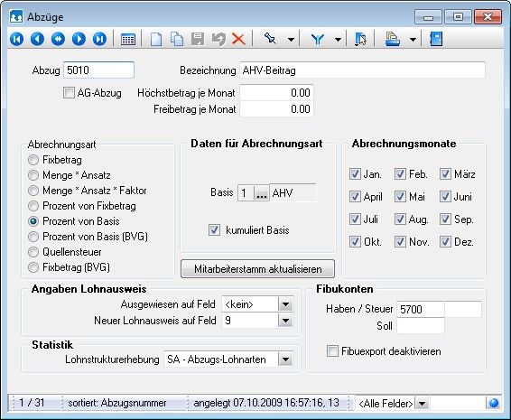511x420 pixels.
Task: Click into the Bezeichnung text field
Action: [x=362, y=70]
